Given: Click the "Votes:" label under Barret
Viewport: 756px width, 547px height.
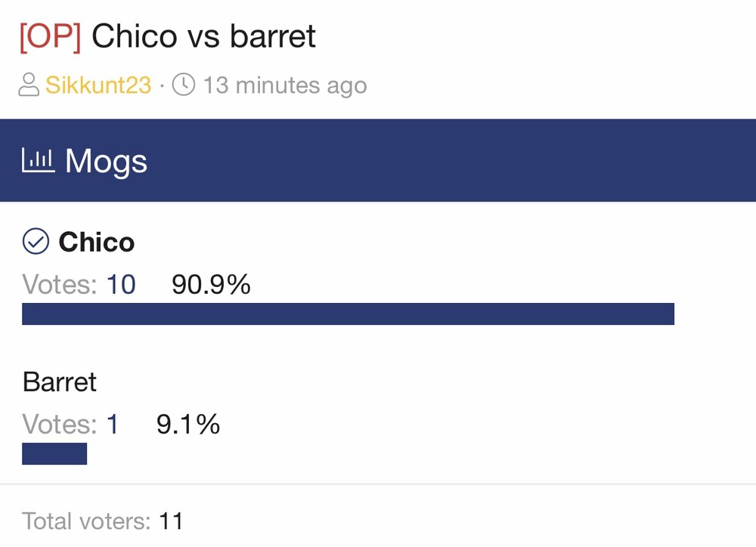Looking at the screenshot, I should tap(60, 424).
